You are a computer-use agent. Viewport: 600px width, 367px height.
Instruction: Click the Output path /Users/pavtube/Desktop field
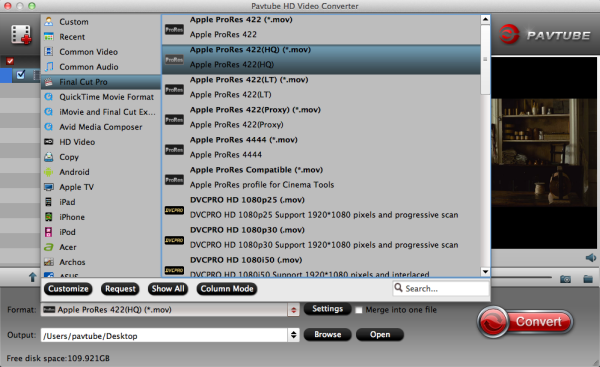pos(165,336)
